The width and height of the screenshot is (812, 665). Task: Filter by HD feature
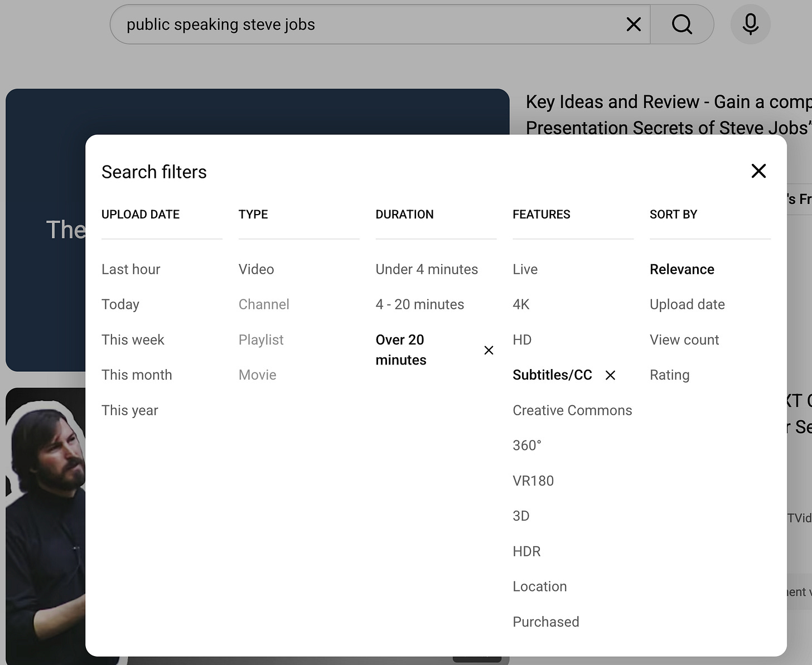click(522, 339)
